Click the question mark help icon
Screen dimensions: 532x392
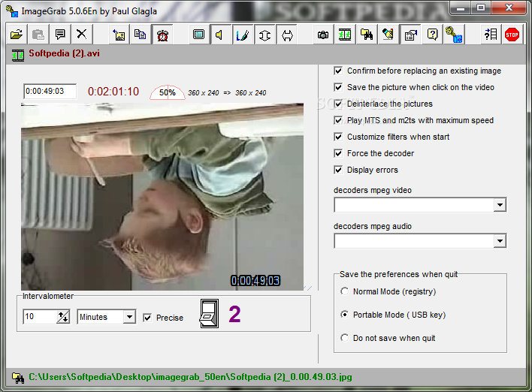(433, 35)
